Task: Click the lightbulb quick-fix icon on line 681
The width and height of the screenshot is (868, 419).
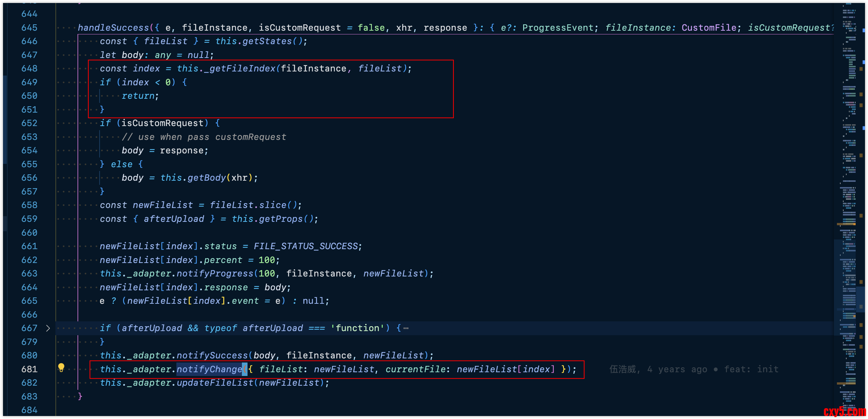Action: point(61,368)
